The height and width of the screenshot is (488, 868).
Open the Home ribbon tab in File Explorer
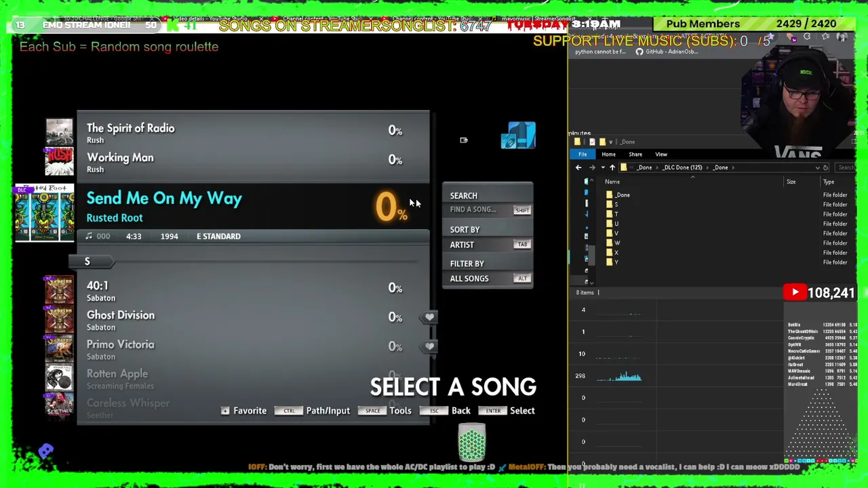pos(608,155)
